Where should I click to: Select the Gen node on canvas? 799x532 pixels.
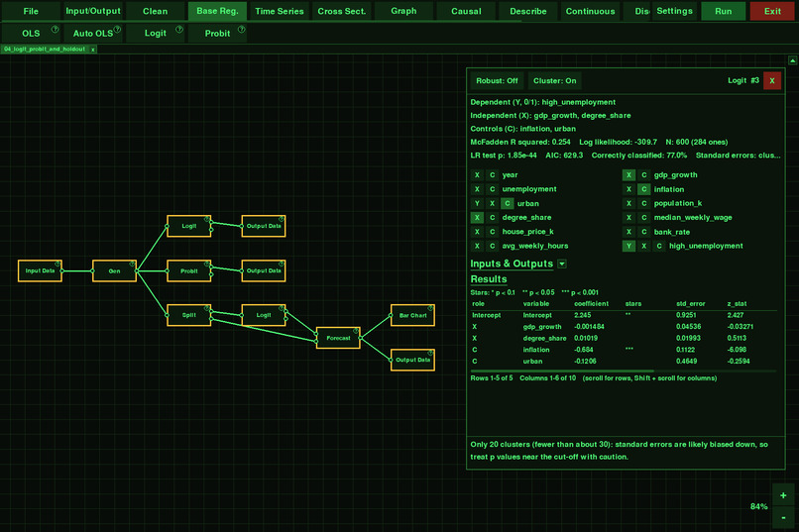click(114, 270)
